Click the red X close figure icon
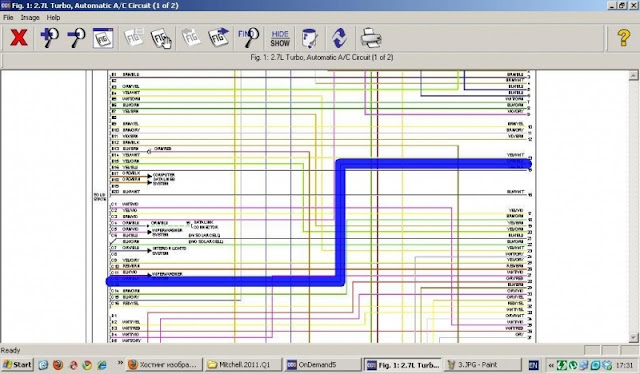The width and height of the screenshot is (640, 374). tap(19, 38)
